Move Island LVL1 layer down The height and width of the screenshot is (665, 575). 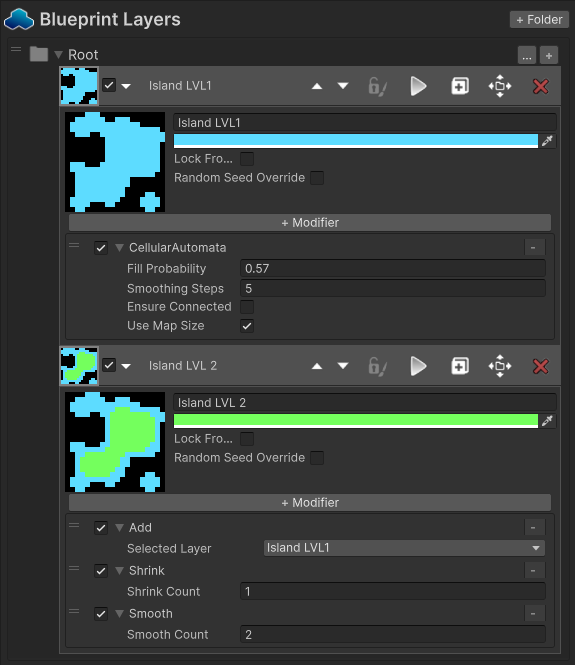(343, 86)
